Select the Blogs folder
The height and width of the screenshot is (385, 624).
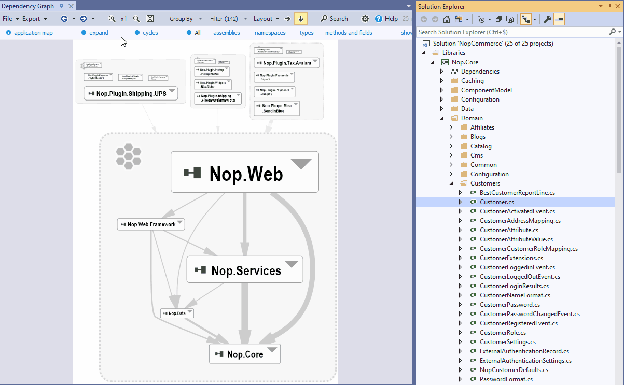tap(478, 137)
